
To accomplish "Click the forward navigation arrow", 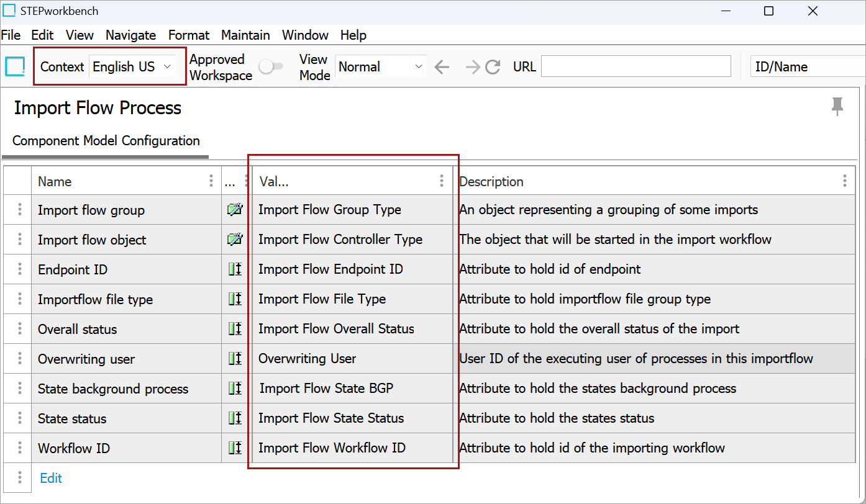I will point(473,67).
